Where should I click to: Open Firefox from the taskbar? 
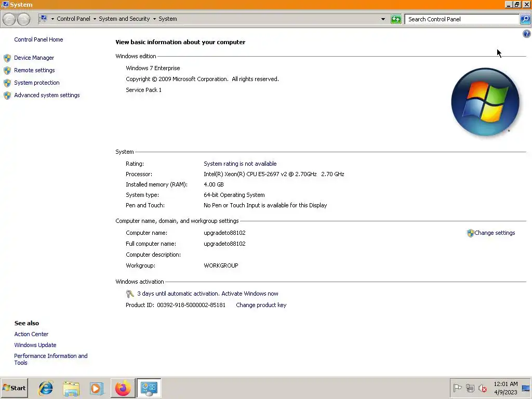coord(123,388)
